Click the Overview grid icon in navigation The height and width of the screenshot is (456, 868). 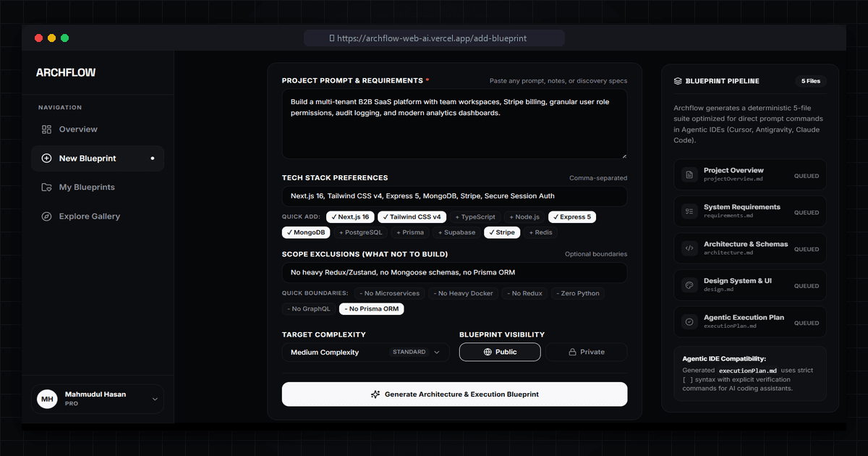tap(46, 130)
